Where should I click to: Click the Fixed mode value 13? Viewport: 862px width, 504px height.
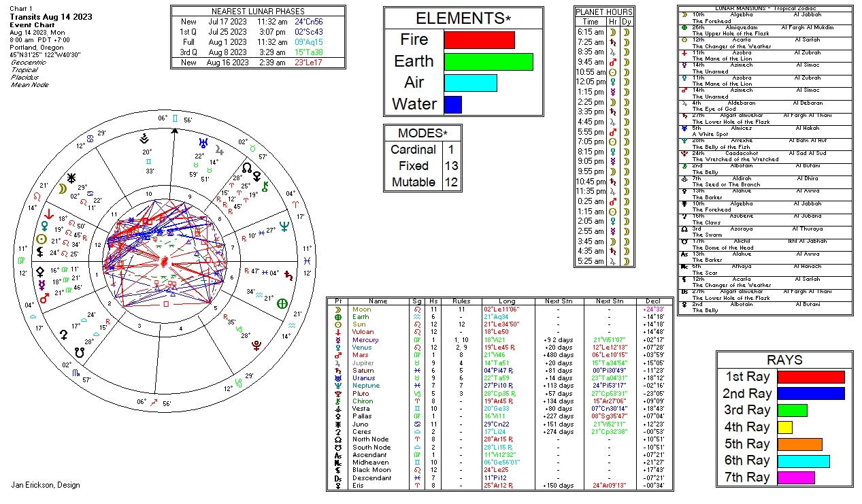(x=451, y=166)
